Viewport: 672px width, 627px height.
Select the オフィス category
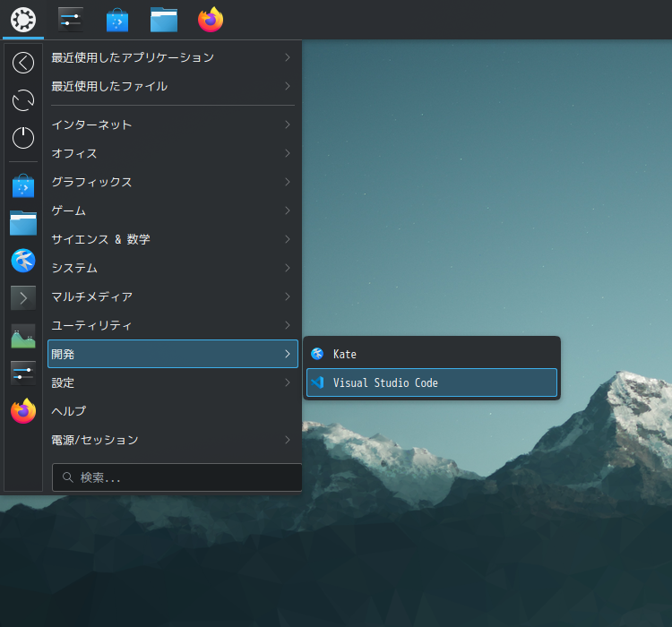point(172,153)
